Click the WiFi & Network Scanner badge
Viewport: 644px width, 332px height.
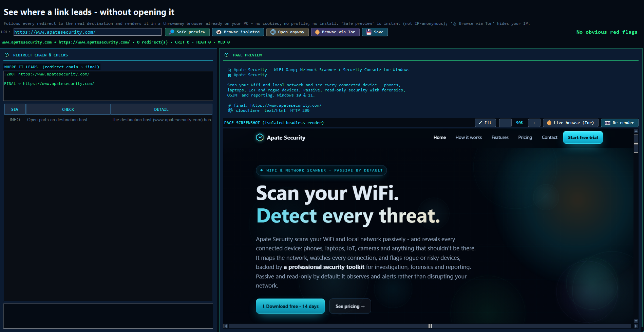click(321, 170)
